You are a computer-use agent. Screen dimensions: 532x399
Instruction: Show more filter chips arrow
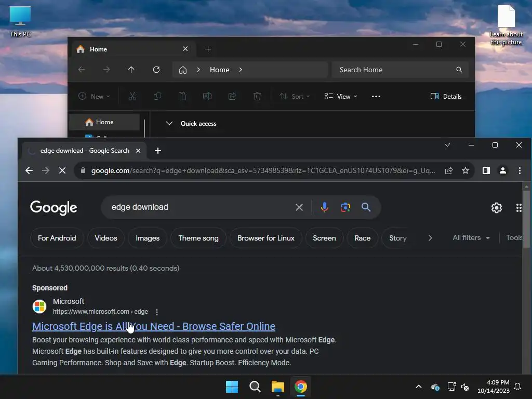[430, 238]
